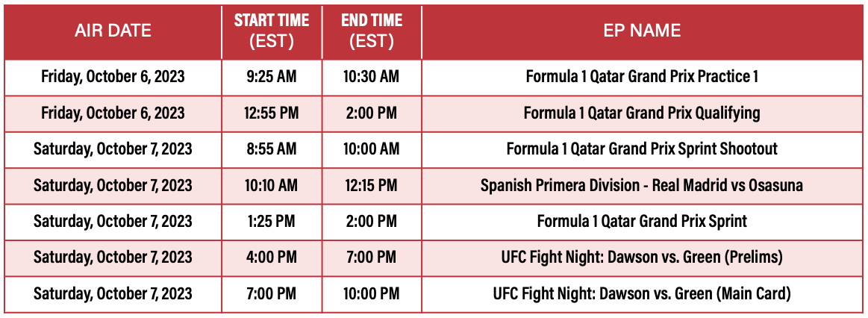
Task: Select the 8:55 AM start time cell
Action: click(x=272, y=149)
